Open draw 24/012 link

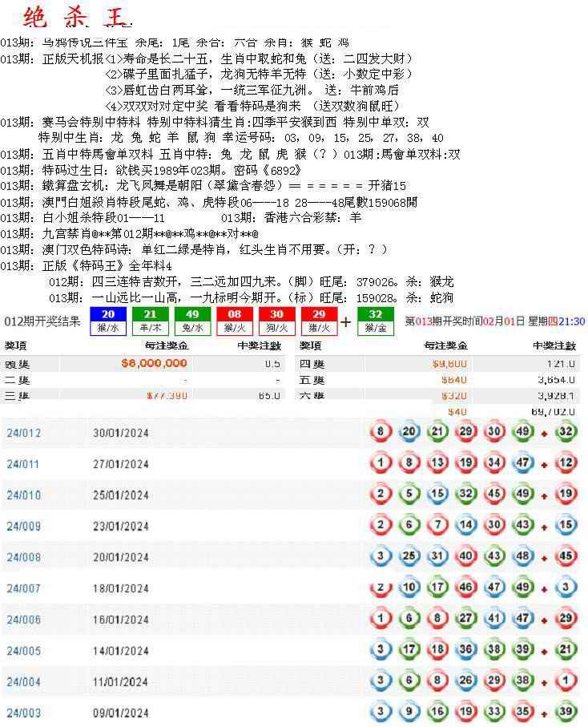pyautogui.click(x=23, y=433)
